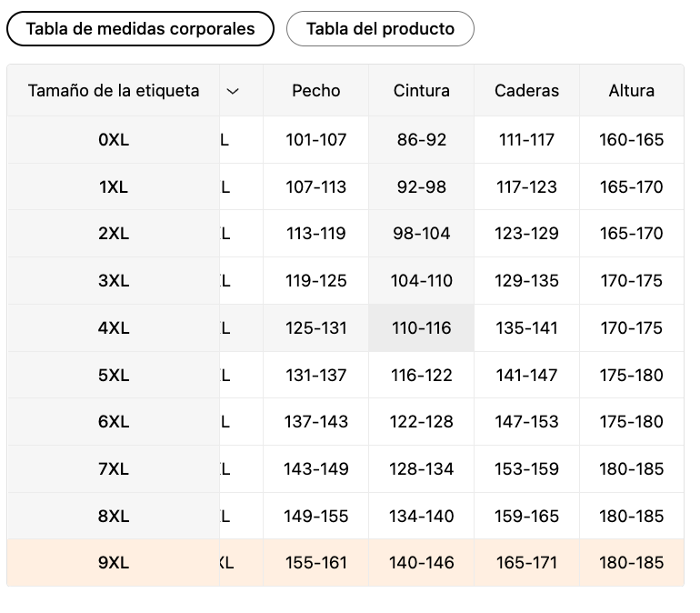Select the highlighted 9XL size row
The height and width of the screenshot is (613, 700).
tap(114, 563)
